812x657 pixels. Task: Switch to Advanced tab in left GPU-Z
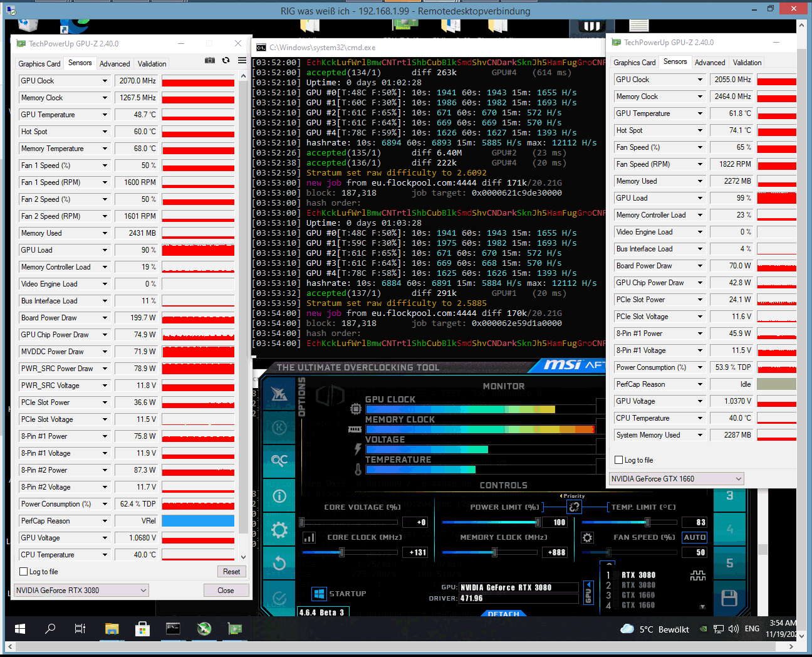[x=115, y=64]
